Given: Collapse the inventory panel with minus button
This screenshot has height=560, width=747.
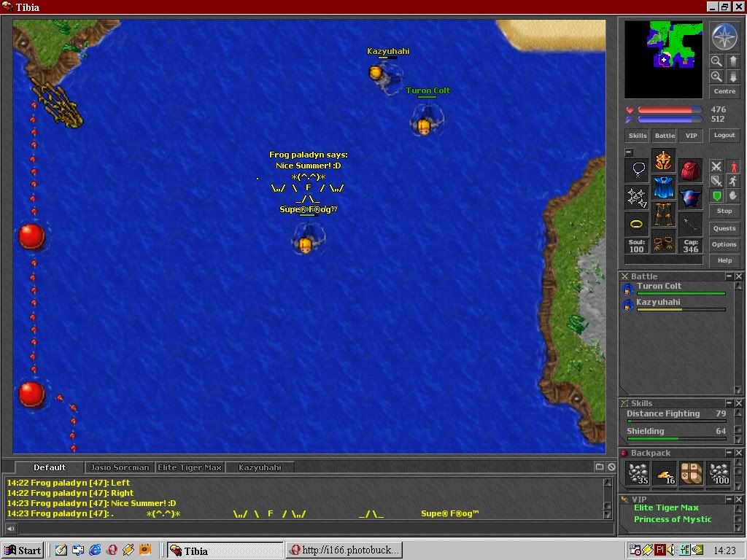Looking at the screenshot, I should [629, 152].
